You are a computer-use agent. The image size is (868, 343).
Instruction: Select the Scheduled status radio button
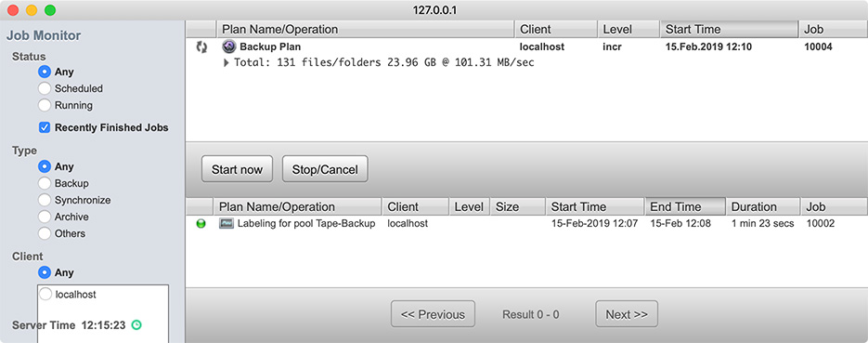coord(45,88)
